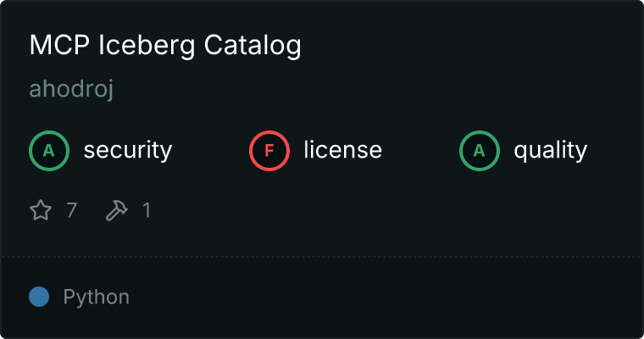
Task: Click the dashed divider above Python
Action: pyautogui.click(x=322, y=256)
